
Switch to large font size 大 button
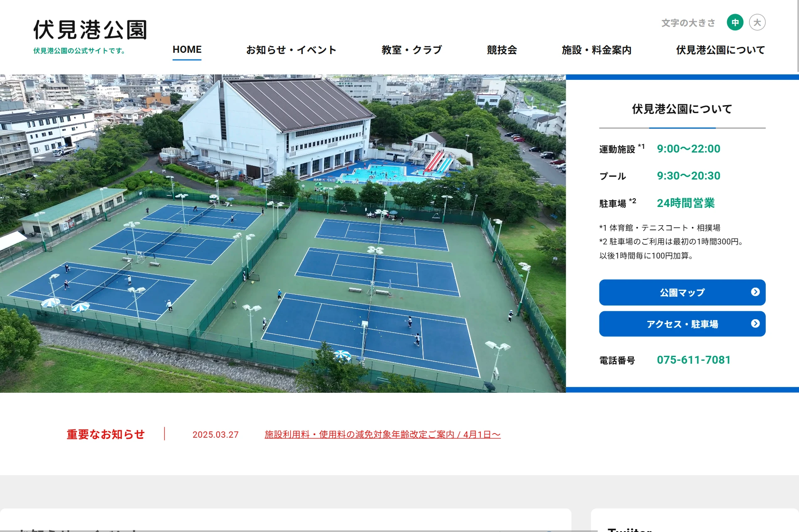757,22
